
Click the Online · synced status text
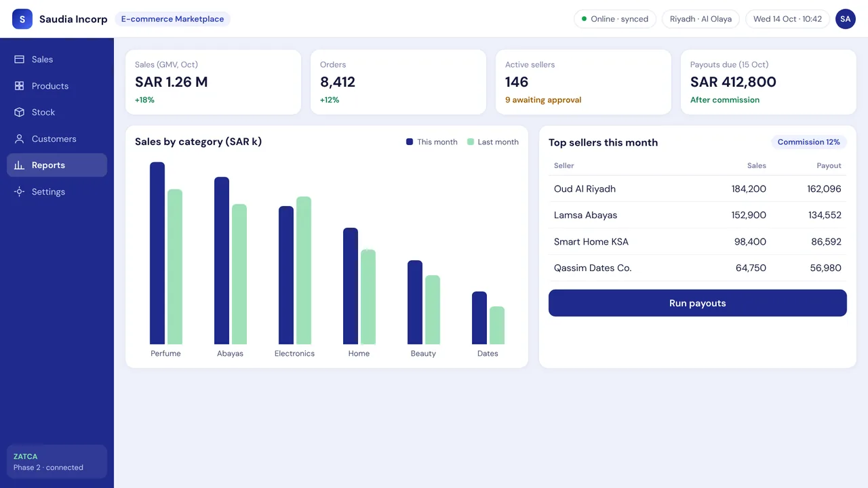point(619,19)
